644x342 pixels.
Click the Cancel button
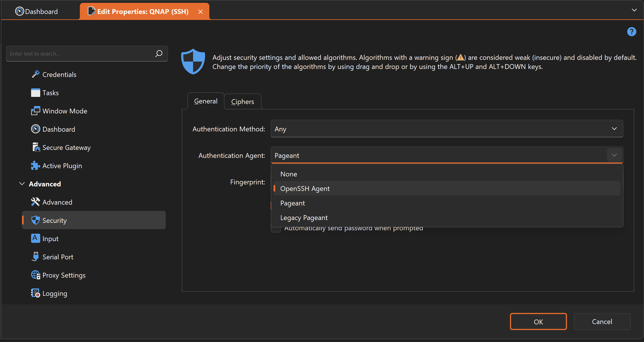[x=602, y=322]
